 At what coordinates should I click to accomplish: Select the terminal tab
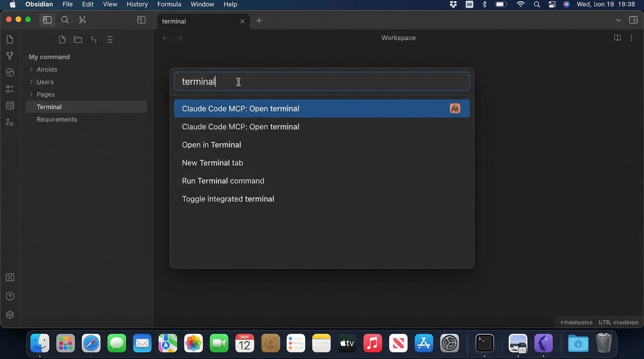[x=174, y=21]
